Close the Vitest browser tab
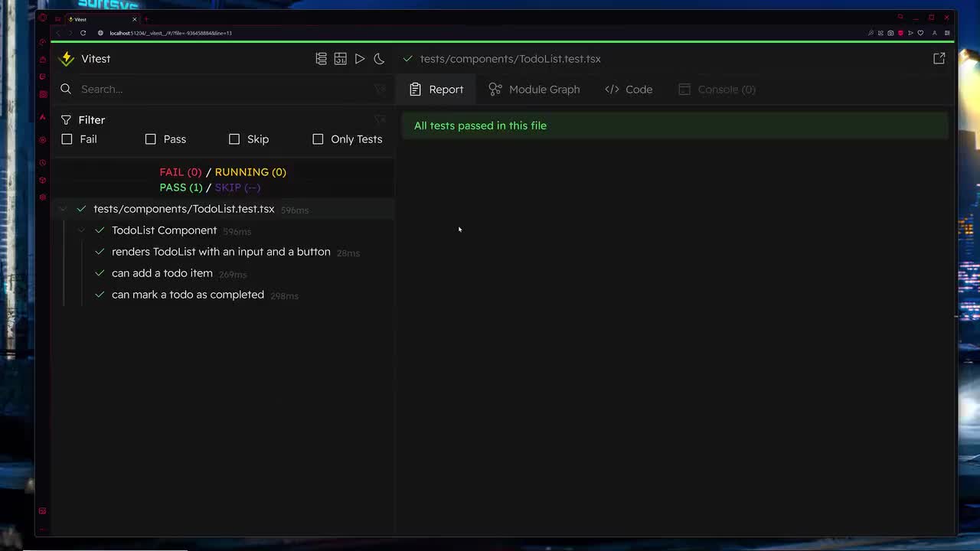 [135, 19]
